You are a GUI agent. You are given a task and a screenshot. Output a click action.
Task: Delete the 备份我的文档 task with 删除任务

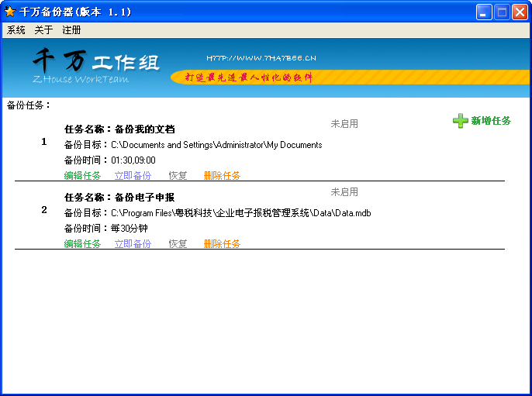222,176
